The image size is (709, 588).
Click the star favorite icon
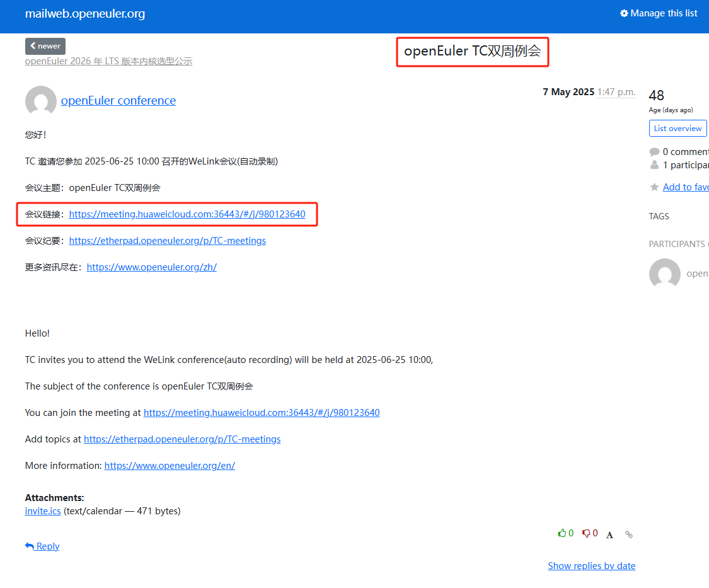(654, 187)
